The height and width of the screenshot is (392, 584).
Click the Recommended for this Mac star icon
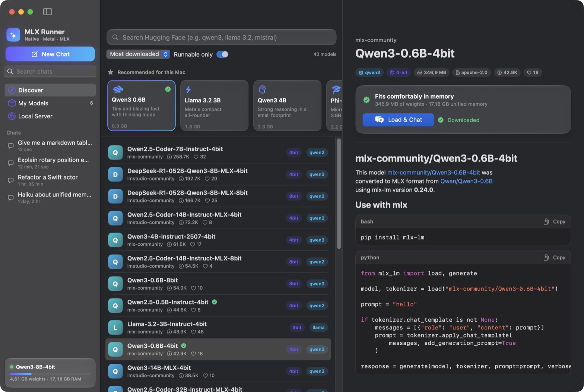pyautogui.click(x=111, y=72)
